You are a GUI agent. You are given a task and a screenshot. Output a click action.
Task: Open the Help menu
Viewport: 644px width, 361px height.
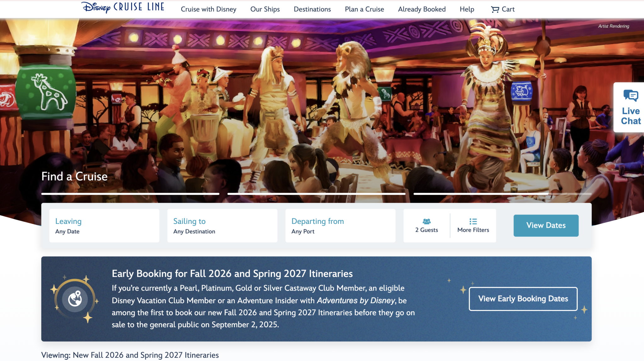tap(467, 9)
